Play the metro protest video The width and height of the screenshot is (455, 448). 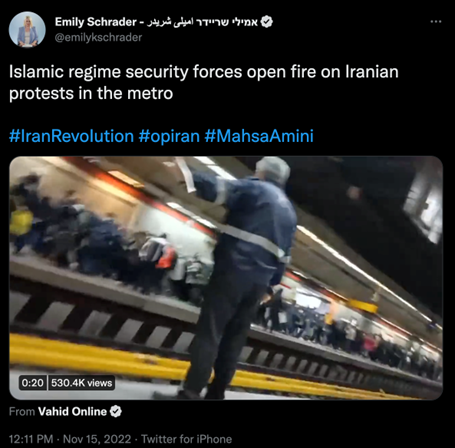click(x=226, y=278)
